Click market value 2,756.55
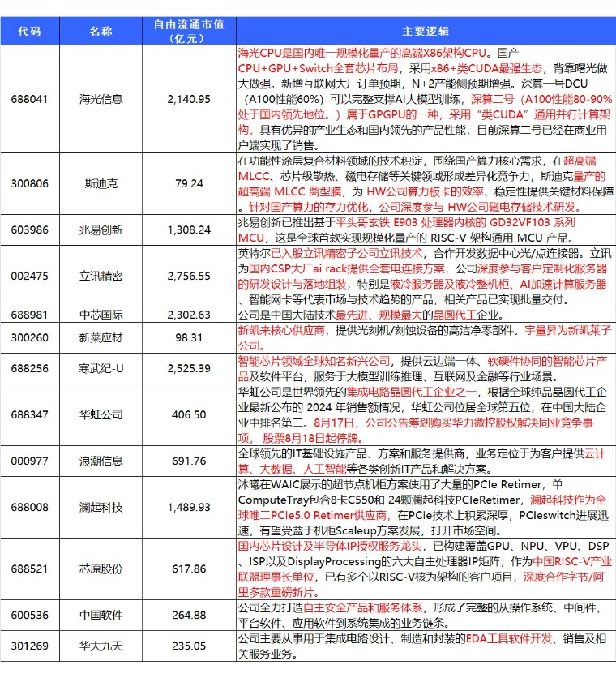The width and height of the screenshot is (616, 678). pyautogui.click(x=189, y=276)
